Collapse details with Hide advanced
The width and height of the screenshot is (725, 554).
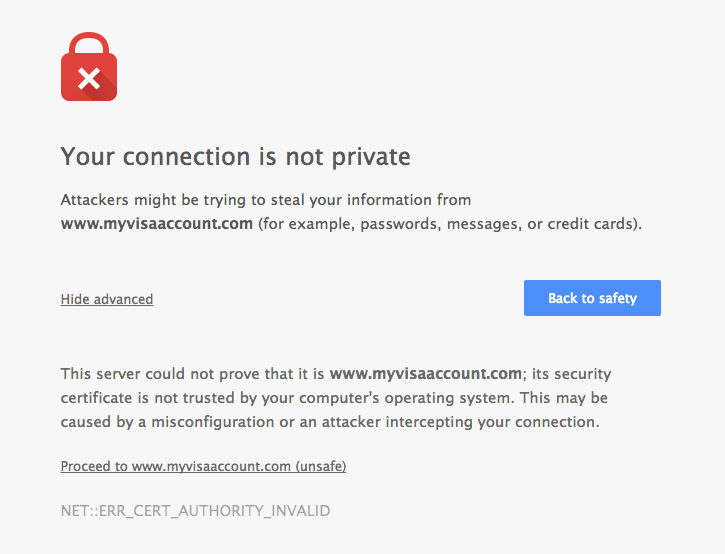(x=107, y=299)
